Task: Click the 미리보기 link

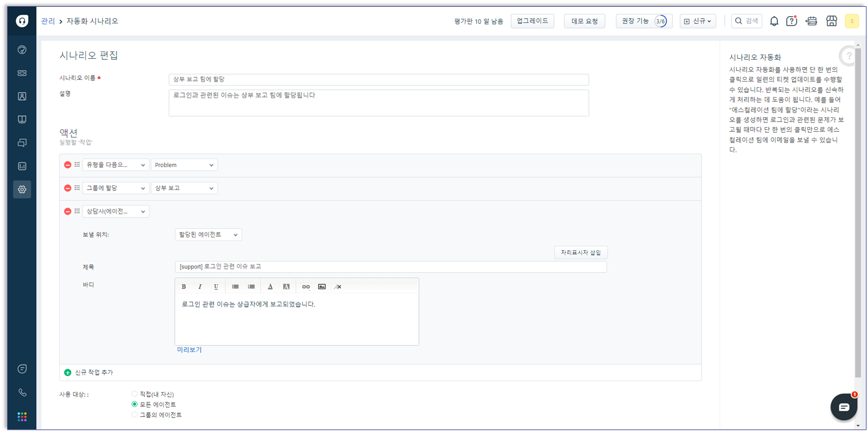Action: click(x=189, y=350)
